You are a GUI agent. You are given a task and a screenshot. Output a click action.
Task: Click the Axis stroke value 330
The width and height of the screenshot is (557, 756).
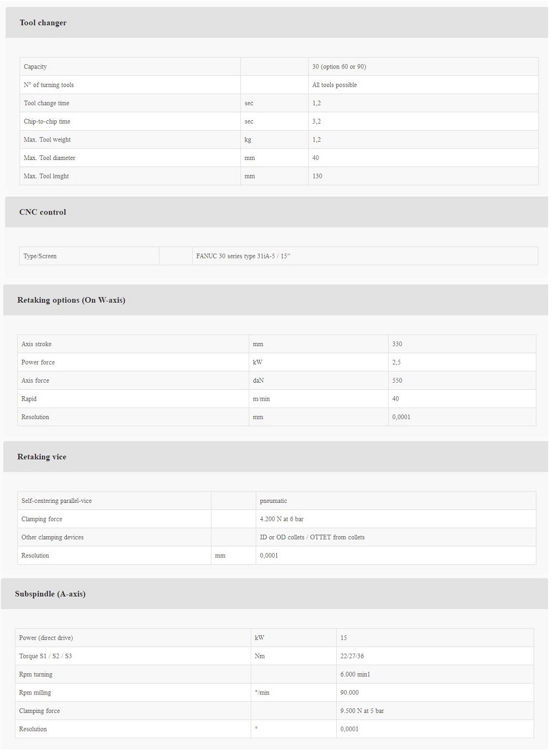[397, 345]
